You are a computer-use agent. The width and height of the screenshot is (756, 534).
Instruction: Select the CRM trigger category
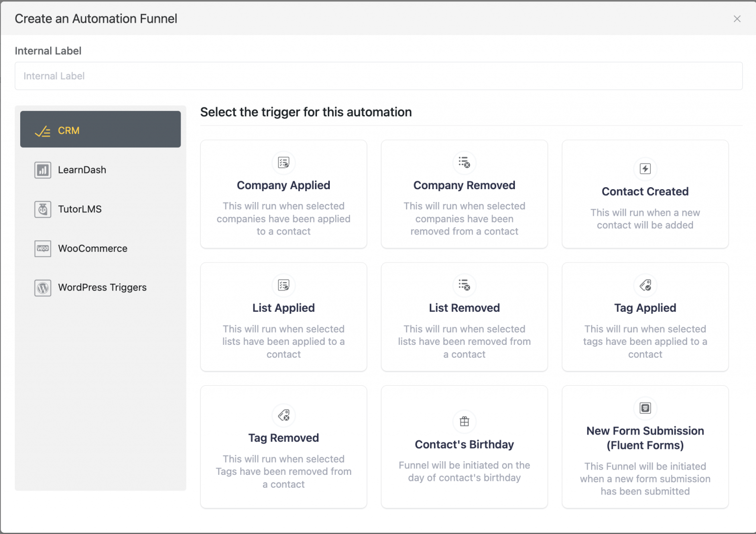[x=100, y=130]
